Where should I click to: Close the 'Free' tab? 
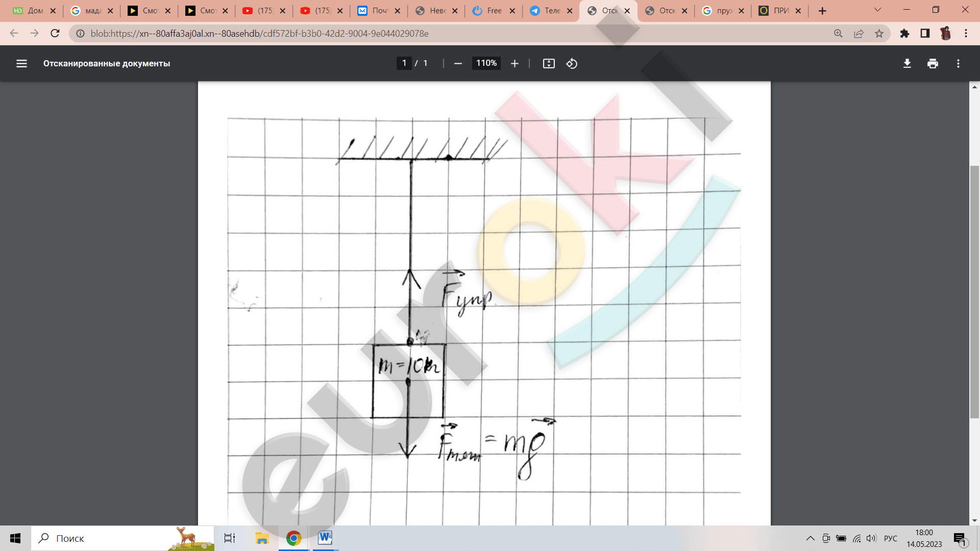(512, 11)
